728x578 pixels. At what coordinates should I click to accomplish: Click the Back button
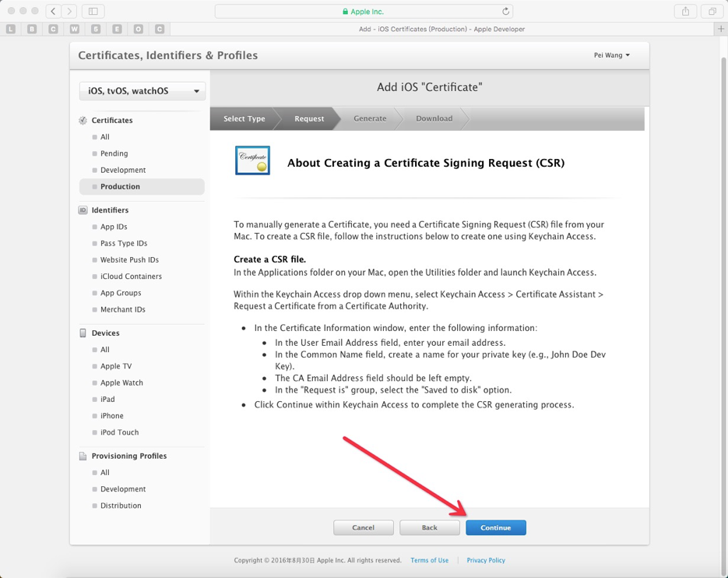point(430,527)
